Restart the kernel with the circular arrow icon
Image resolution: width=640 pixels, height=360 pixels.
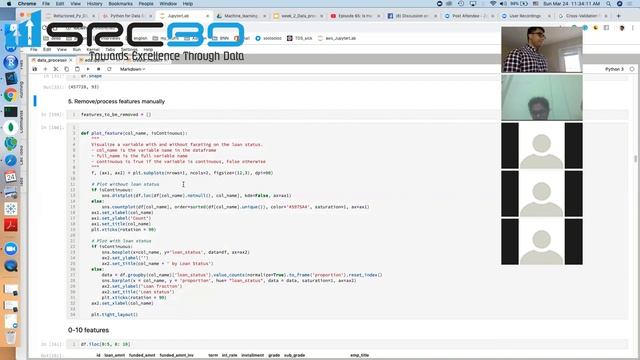pyautogui.click(x=109, y=69)
